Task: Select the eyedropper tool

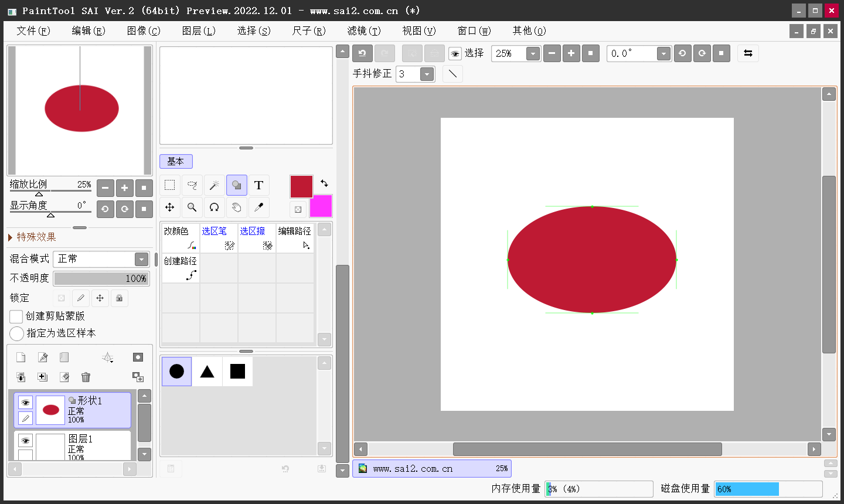Action: (259, 207)
